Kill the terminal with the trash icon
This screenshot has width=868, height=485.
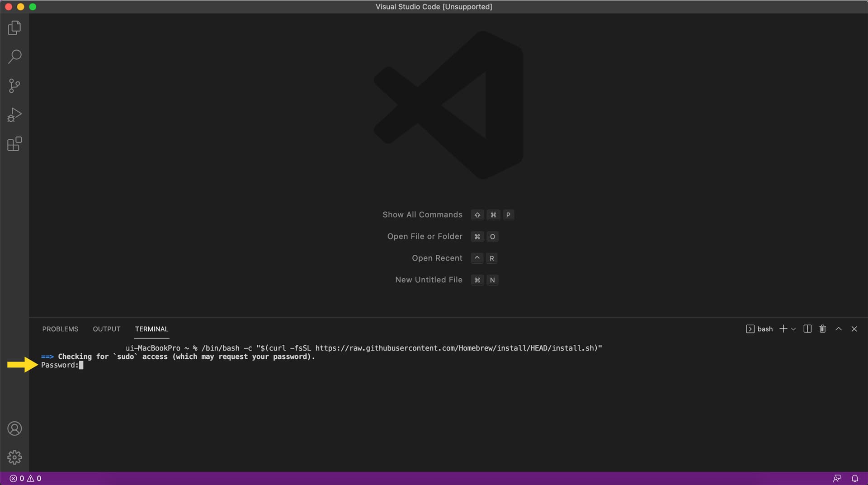point(822,329)
